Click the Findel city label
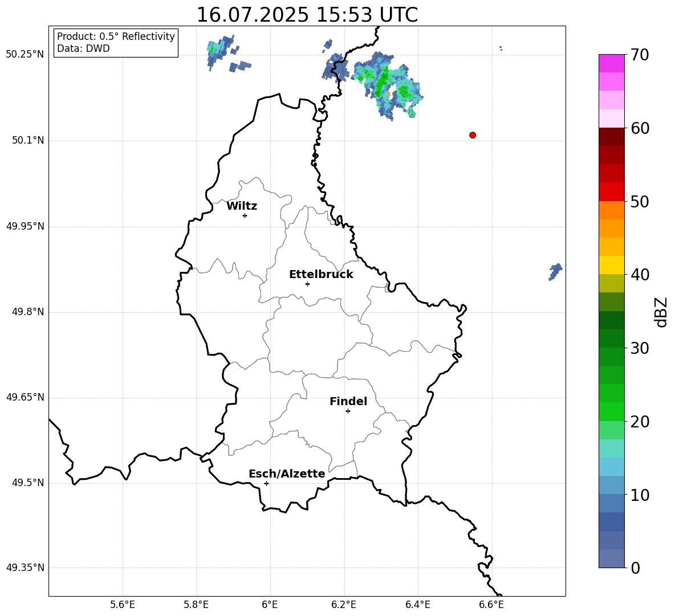 [348, 401]
